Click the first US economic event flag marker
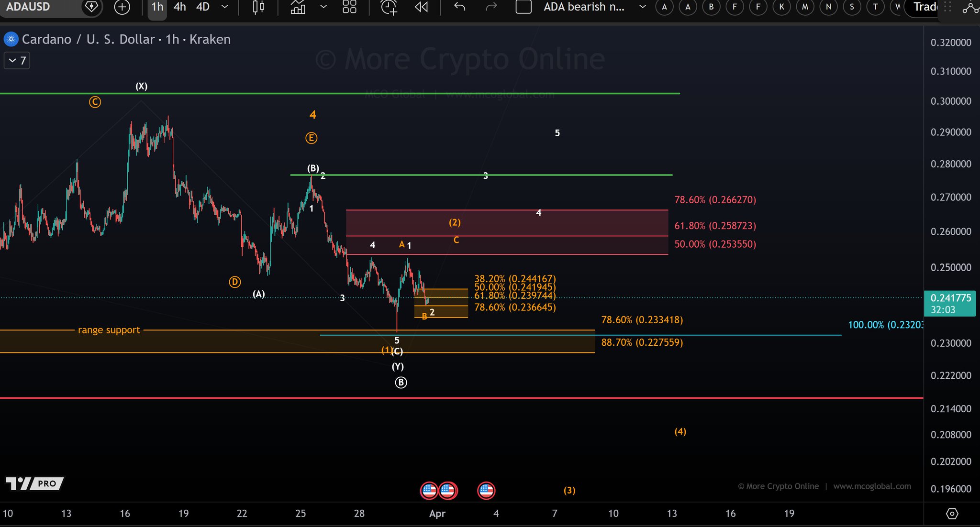This screenshot has width=980, height=527. tap(429, 490)
